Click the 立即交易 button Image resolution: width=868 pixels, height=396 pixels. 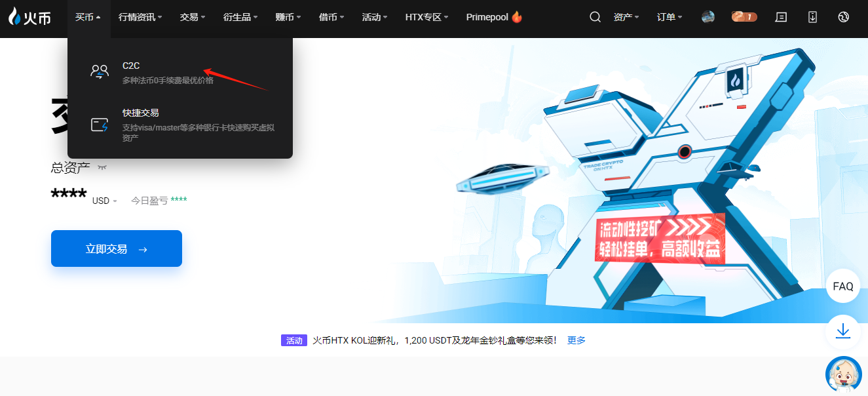117,249
